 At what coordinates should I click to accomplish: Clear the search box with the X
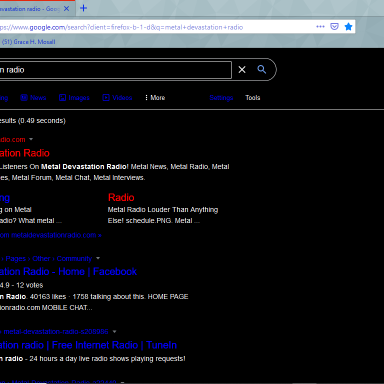[242, 70]
